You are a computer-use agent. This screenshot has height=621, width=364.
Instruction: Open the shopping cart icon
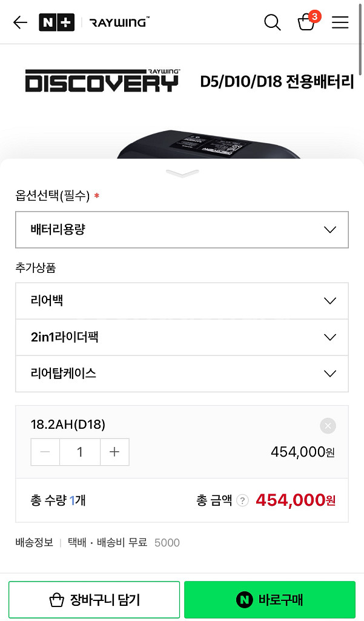(x=306, y=23)
